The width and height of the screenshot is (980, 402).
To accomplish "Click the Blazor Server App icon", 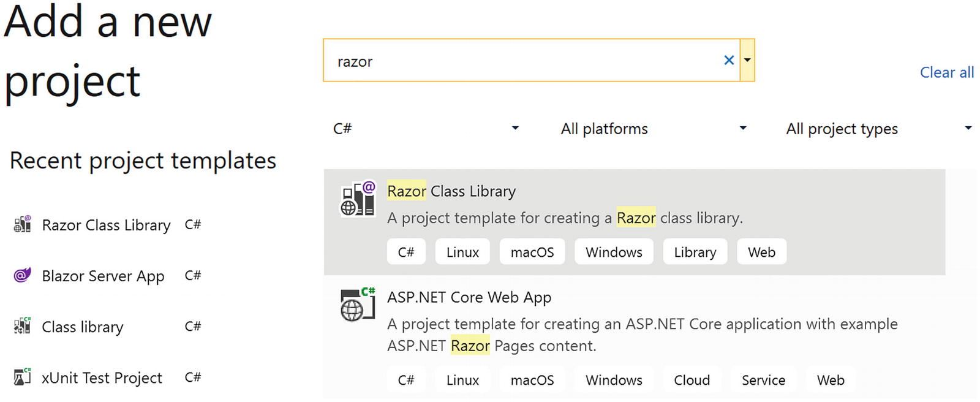I will 23,275.
